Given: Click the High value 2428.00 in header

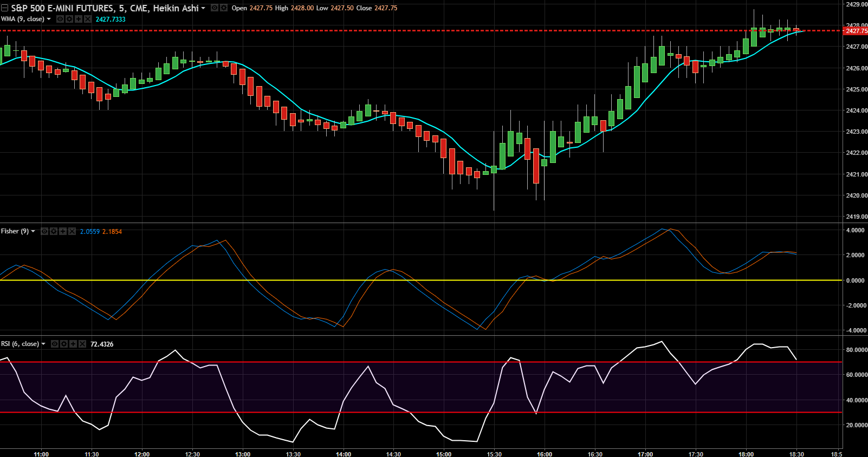Looking at the screenshot, I should pyautogui.click(x=302, y=8).
